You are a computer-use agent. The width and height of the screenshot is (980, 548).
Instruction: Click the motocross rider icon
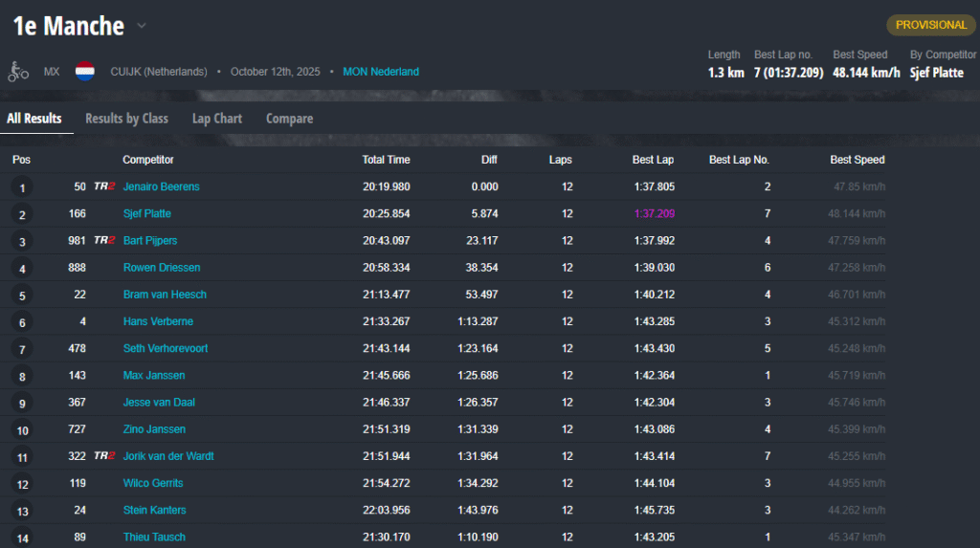(18, 72)
